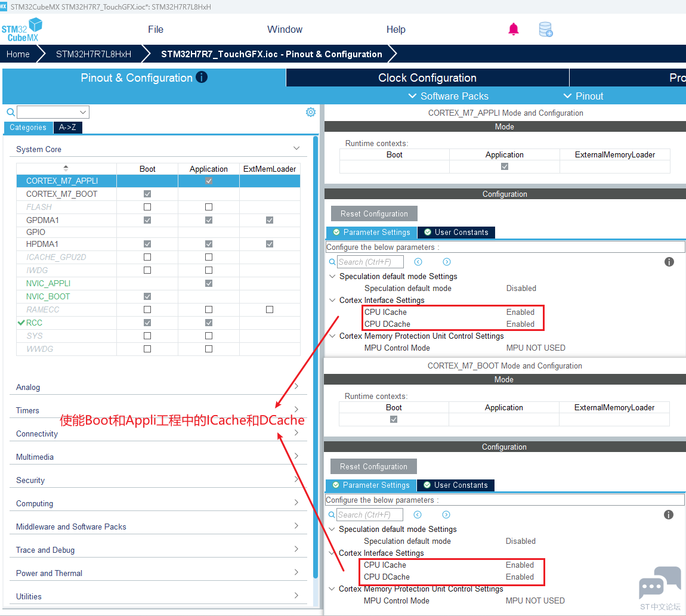The width and height of the screenshot is (686, 616).
Task: Go to Home breadcrumb
Action: [x=18, y=54]
